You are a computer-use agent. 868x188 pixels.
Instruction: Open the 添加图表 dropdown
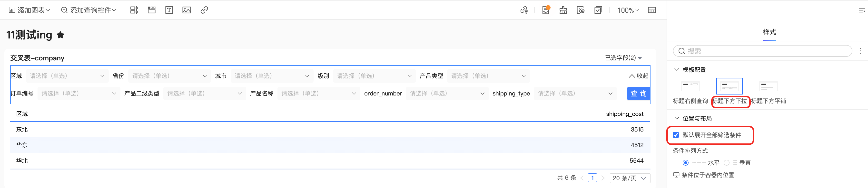30,10
